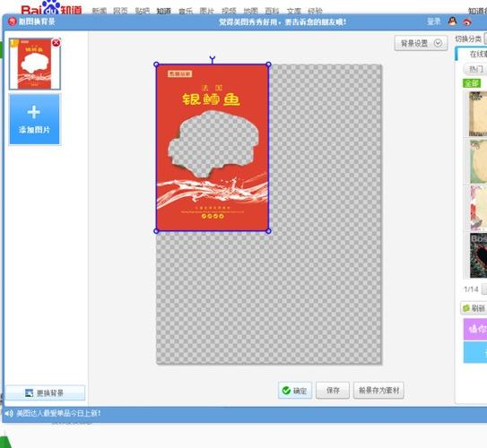
Task: Click the 保存 save button
Action: (333, 391)
